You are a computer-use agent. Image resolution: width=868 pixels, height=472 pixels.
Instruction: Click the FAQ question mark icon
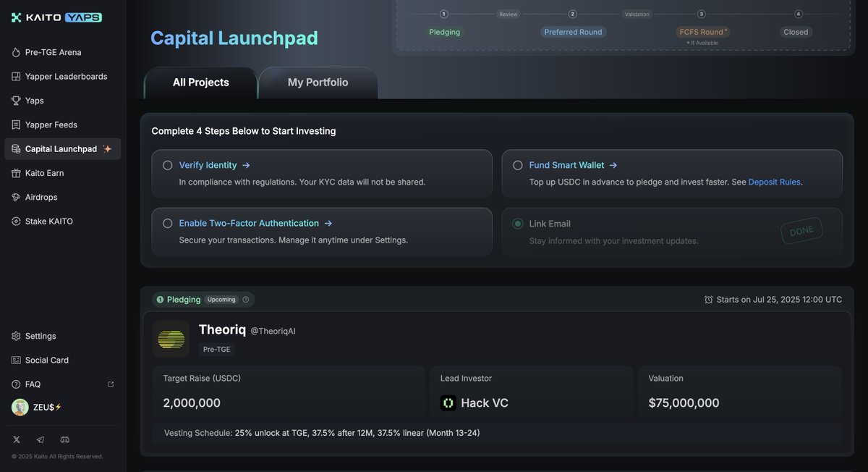pyautogui.click(x=16, y=384)
